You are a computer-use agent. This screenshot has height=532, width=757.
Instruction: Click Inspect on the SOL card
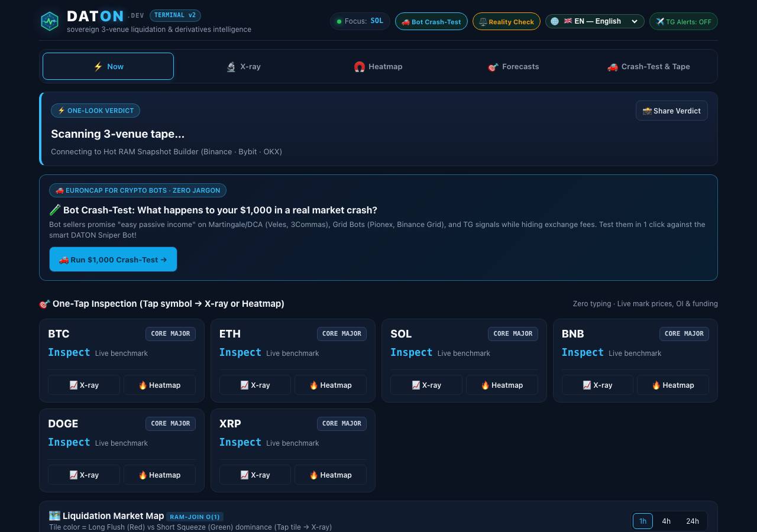tap(411, 352)
